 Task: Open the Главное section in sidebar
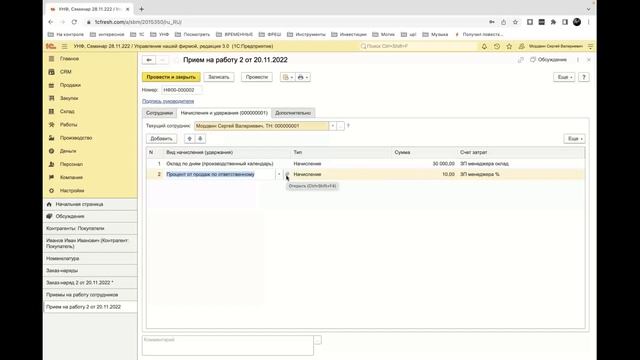69,59
